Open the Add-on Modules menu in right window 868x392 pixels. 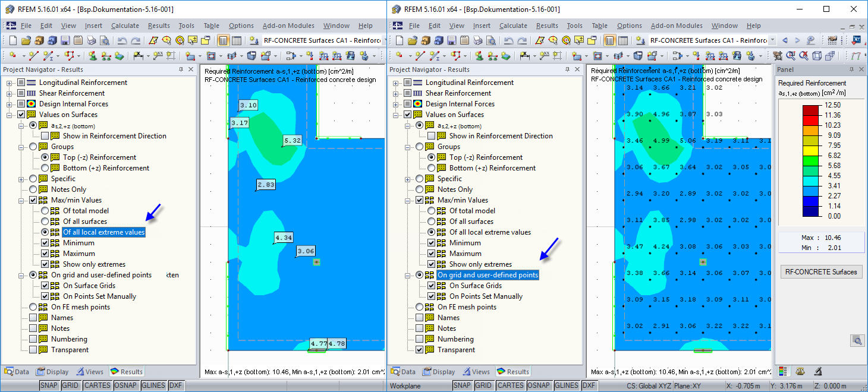coord(677,26)
